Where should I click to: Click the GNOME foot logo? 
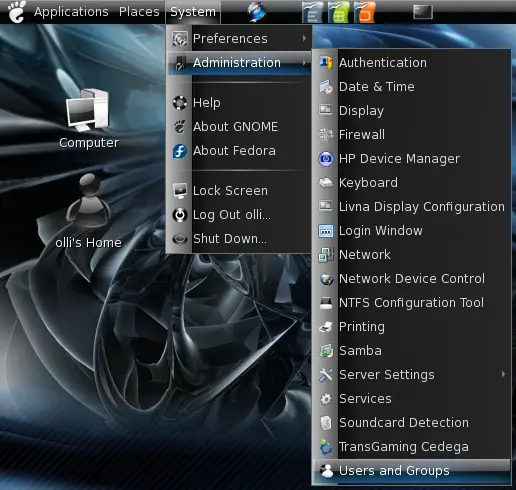tap(17, 12)
